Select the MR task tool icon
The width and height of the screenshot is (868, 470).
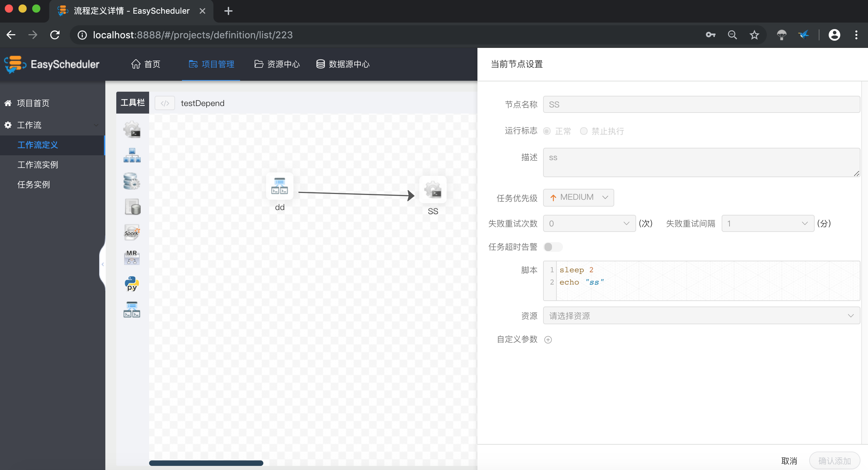tap(132, 258)
